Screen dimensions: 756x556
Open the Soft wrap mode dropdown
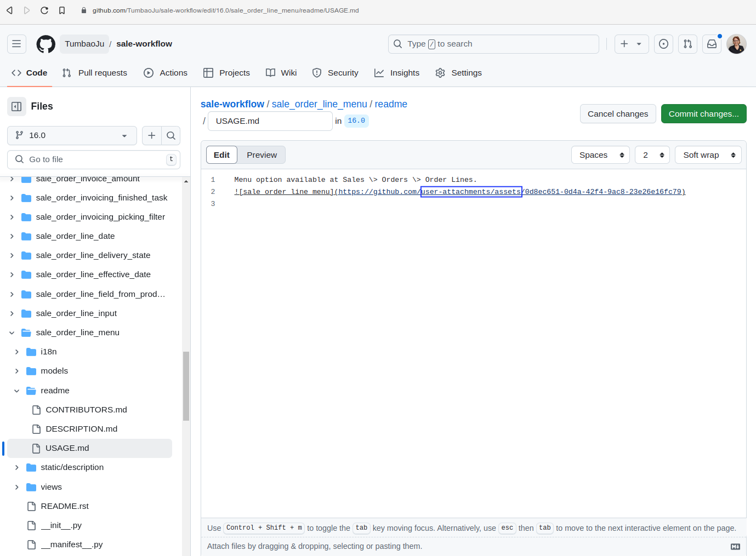pyautogui.click(x=708, y=155)
